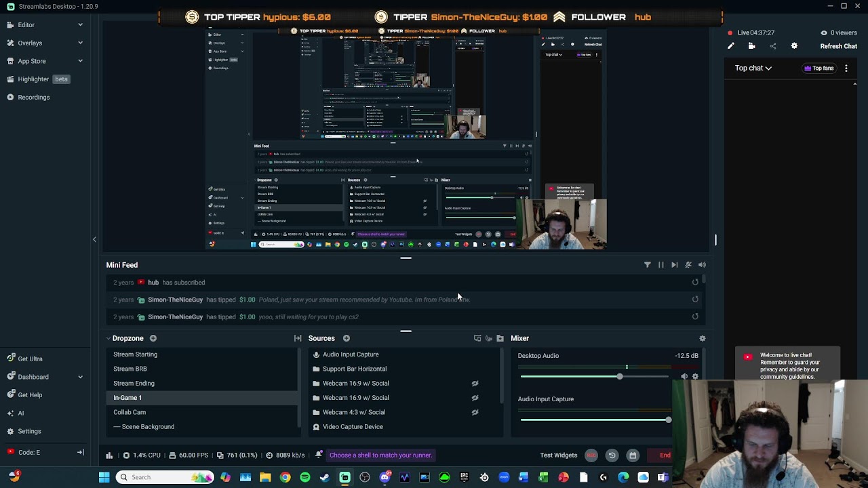The width and height of the screenshot is (868, 488).
Task: Mute the Desktop Audio channel
Action: coord(684,376)
